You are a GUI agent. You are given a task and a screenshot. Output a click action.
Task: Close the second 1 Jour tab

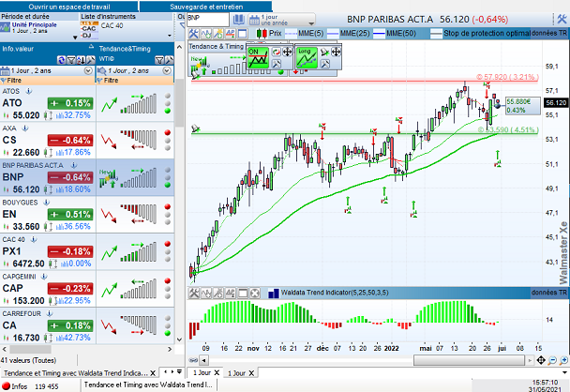251,373
